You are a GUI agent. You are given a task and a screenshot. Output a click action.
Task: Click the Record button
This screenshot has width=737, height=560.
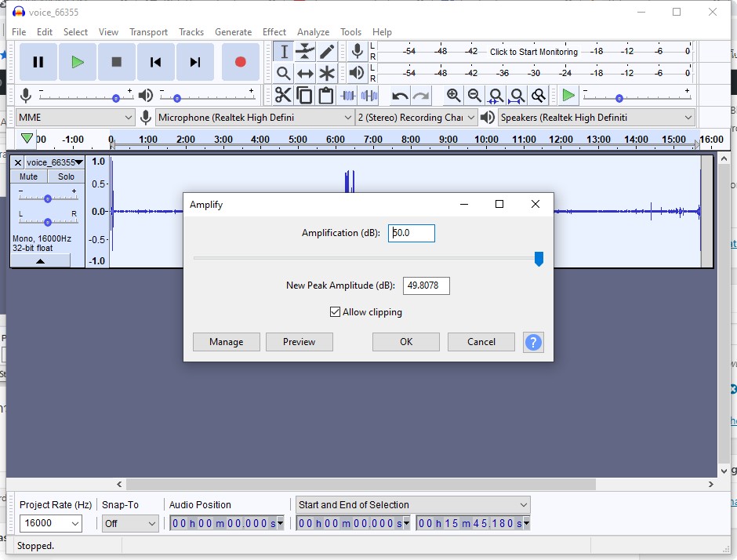pyautogui.click(x=241, y=62)
